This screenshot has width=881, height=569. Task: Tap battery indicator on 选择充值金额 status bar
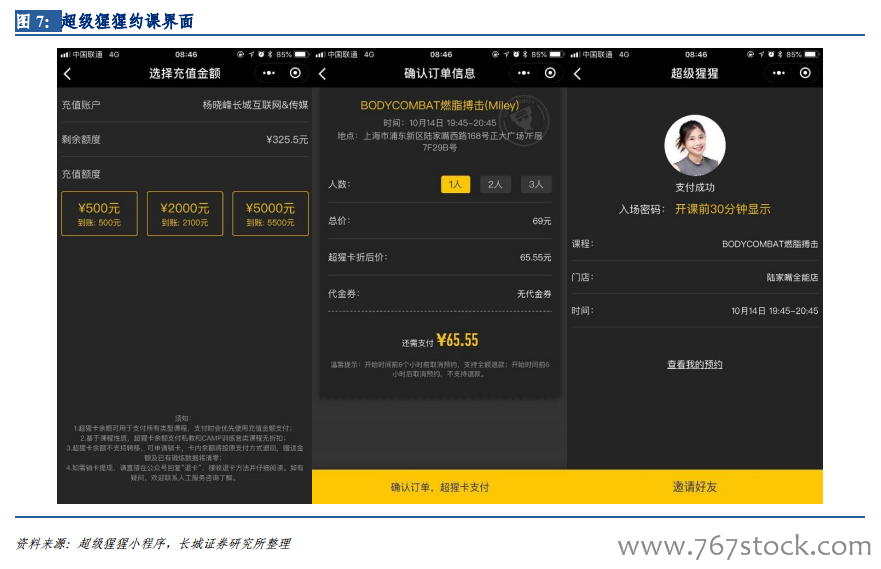coord(302,54)
